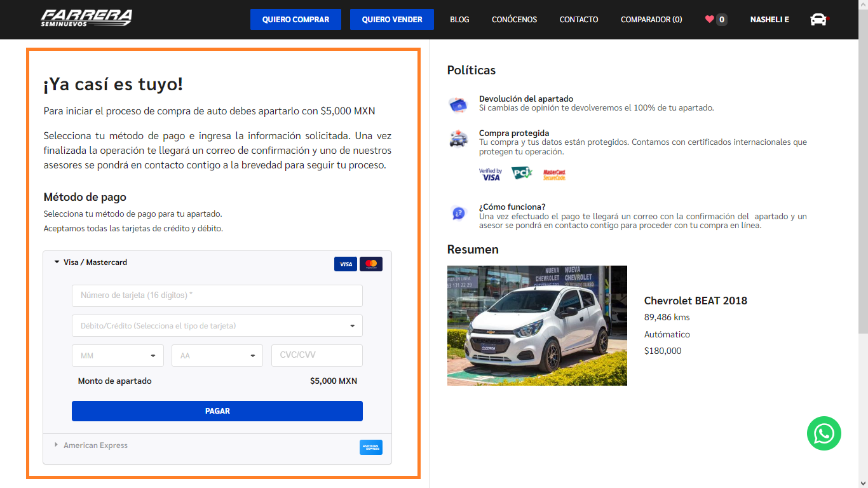Open the MM expiration month dropdown
The width and height of the screenshot is (868, 488).
pyautogui.click(x=118, y=355)
